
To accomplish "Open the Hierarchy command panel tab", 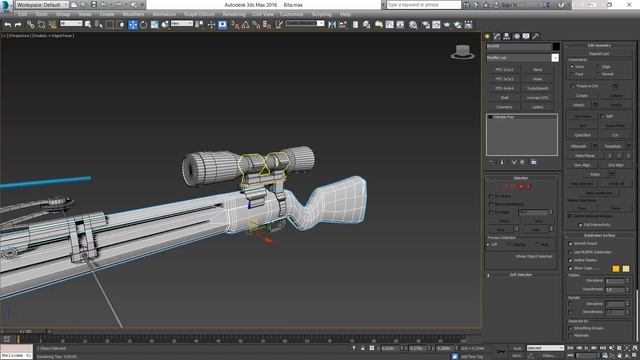I will tap(507, 36).
